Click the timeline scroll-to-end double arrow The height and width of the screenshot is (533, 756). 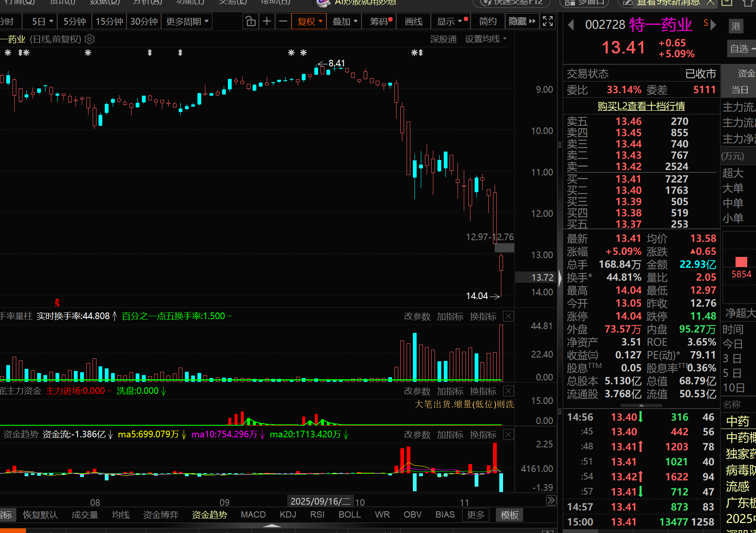pyautogui.click(x=551, y=500)
